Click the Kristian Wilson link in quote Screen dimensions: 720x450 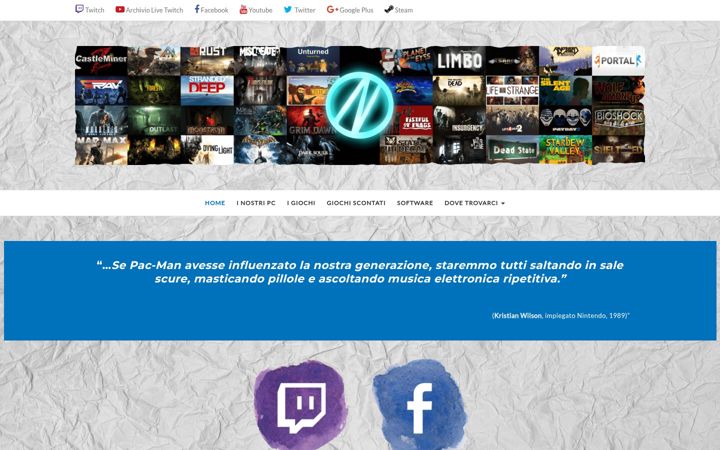coord(518,315)
